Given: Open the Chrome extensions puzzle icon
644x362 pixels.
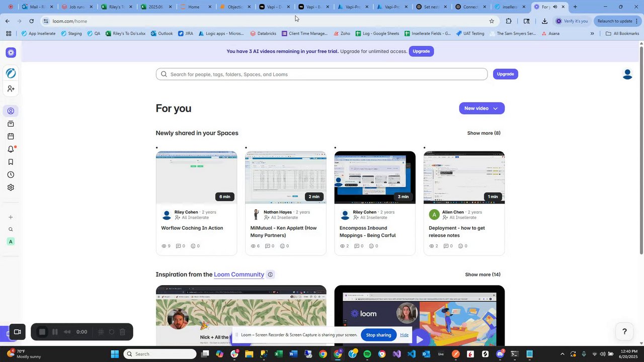Looking at the screenshot, I should pos(509,21).
